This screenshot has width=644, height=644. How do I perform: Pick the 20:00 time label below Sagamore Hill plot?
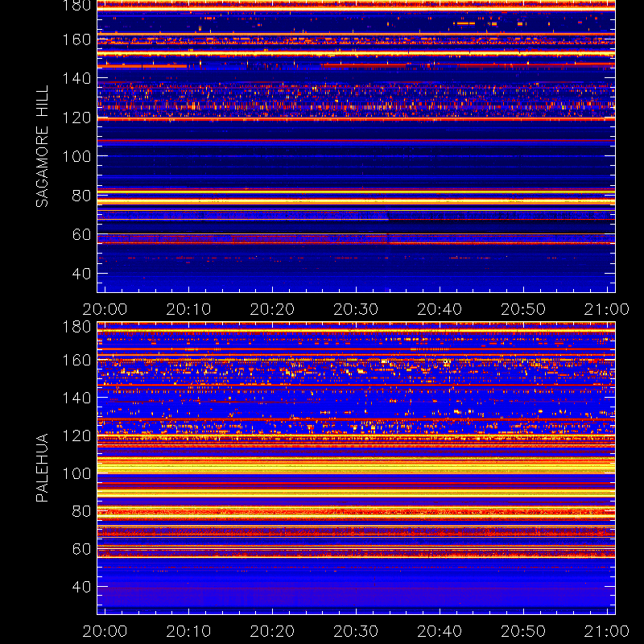point(105,309)
